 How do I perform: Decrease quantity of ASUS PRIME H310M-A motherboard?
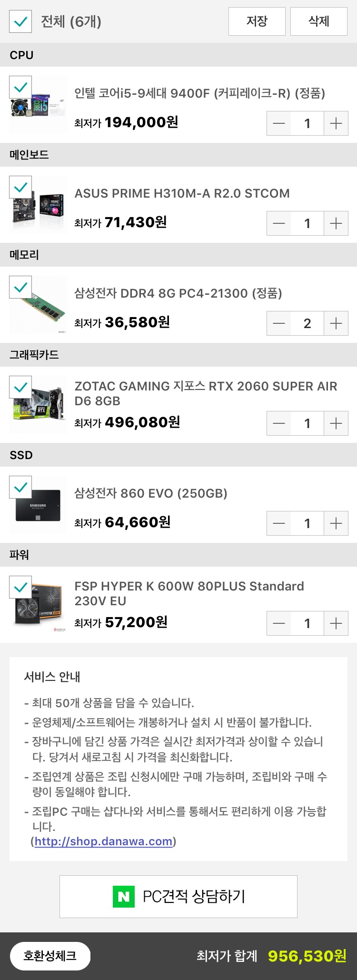pyautogui.click(x=279, y=224)
